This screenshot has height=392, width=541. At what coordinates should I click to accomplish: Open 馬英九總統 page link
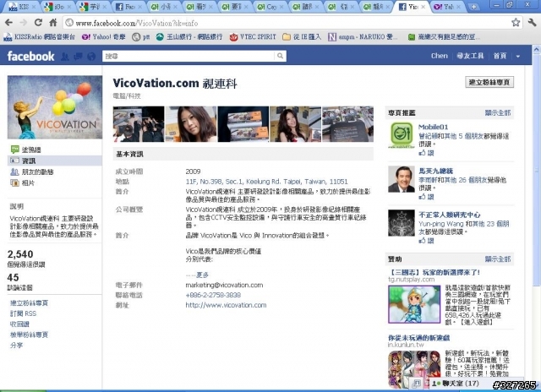point(436,171)
